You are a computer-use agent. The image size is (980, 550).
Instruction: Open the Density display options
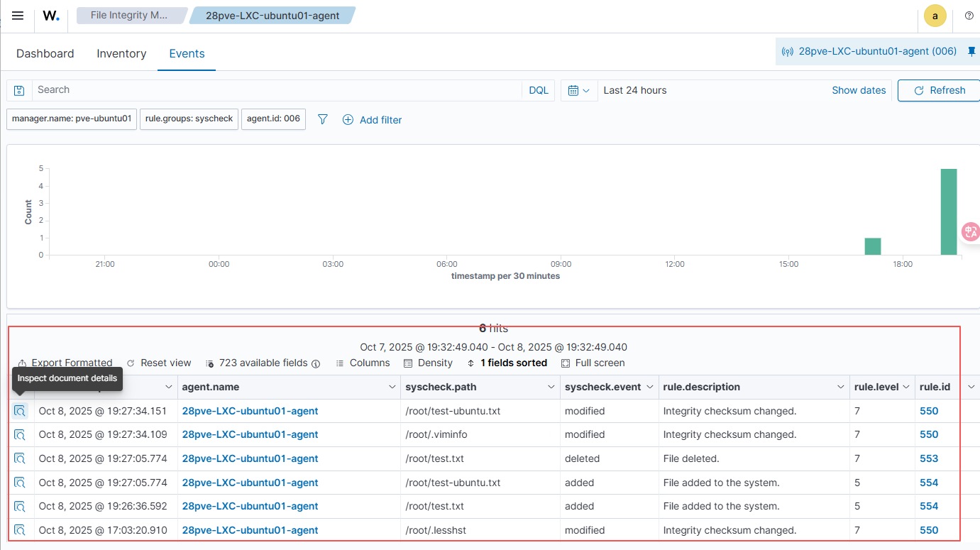pyautogui.click(x=428, y=363)
